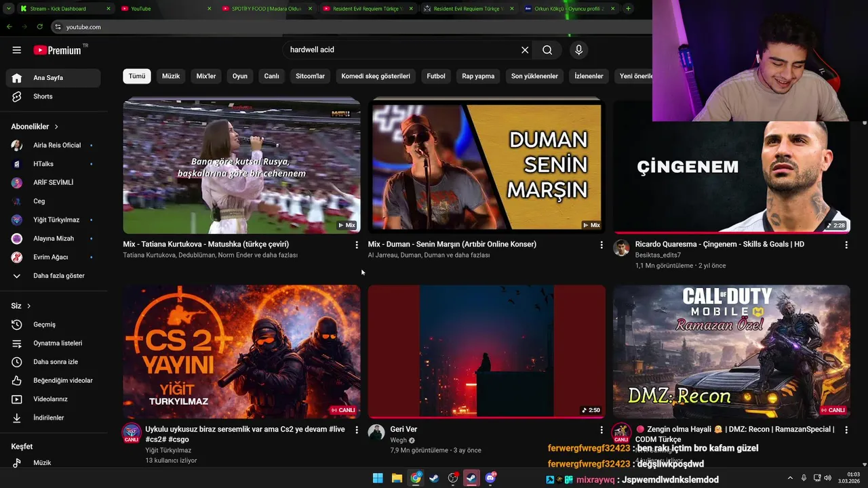Close the Orkun Kökçü browser tab
The image size is (868, 488).
click(613, 9)
